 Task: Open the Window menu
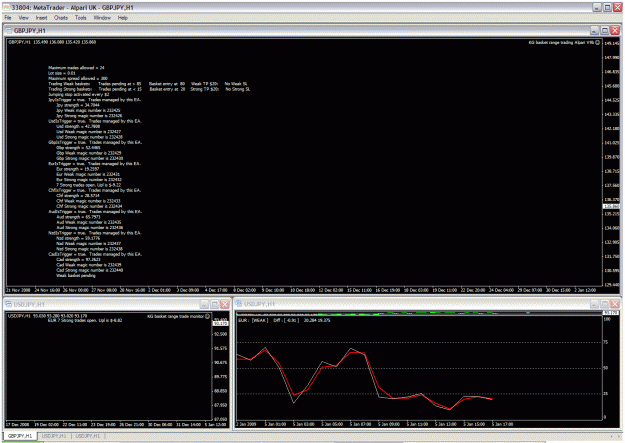[x=102, y=18]
